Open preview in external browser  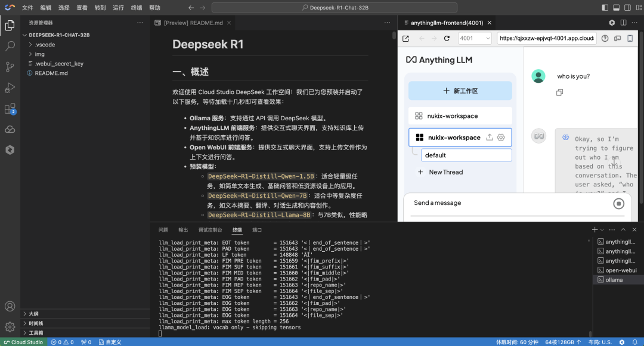coord(405,39)
